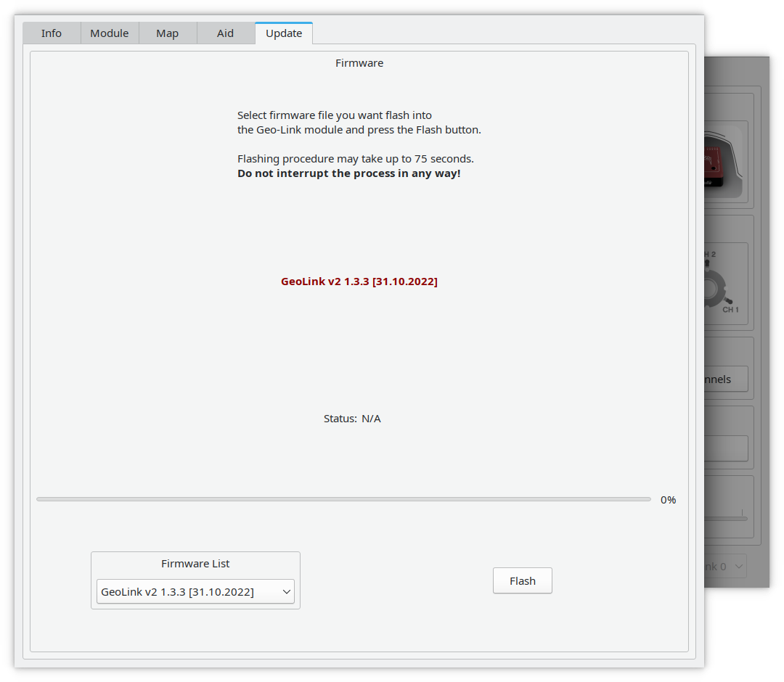The image size is (784, 682).
Task: Click the Firmware section heading
Action: click(359, 63)
